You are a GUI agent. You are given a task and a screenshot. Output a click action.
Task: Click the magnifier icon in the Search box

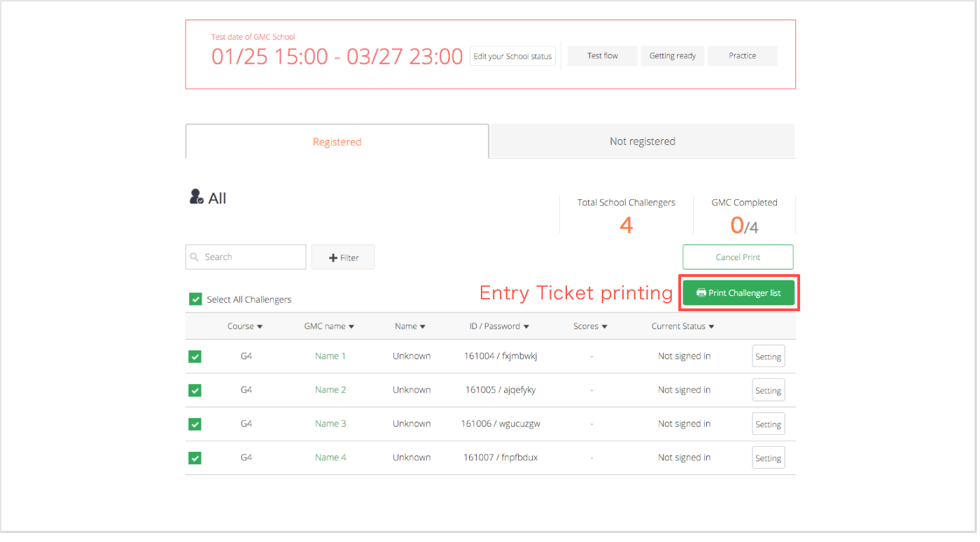(x=195, y=257)
